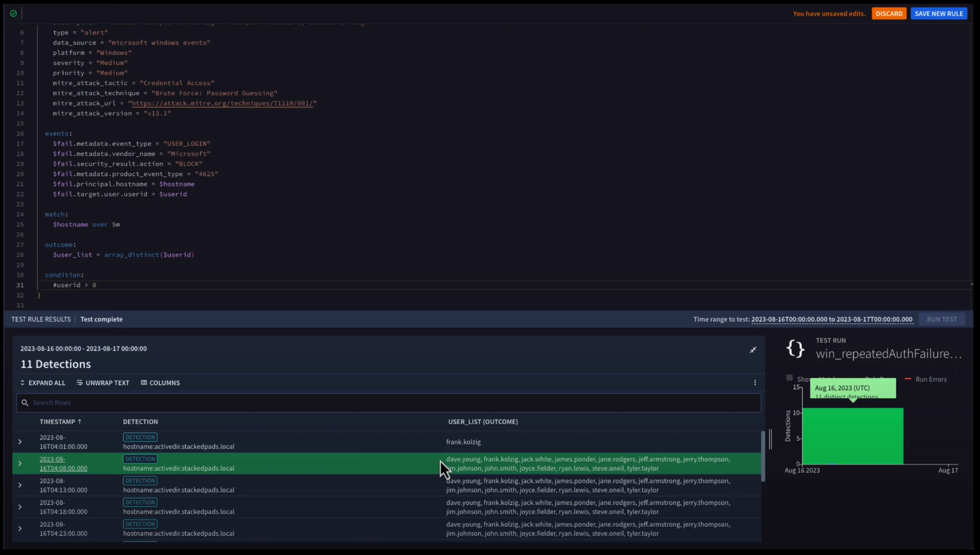
Task: Click the Unwrap Text icon
Action: click(x=79, y=383)
